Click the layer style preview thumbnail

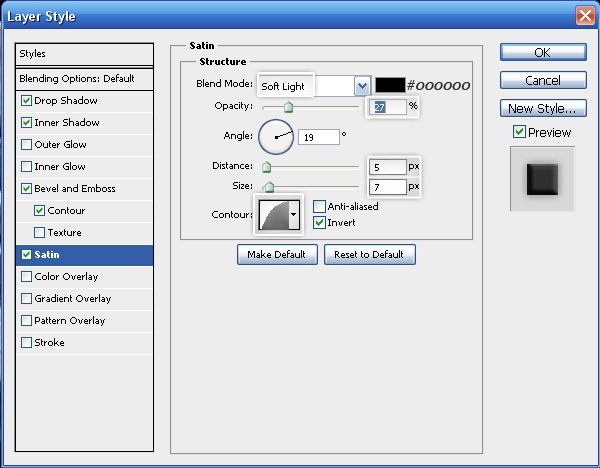click(x=542, y=179)
